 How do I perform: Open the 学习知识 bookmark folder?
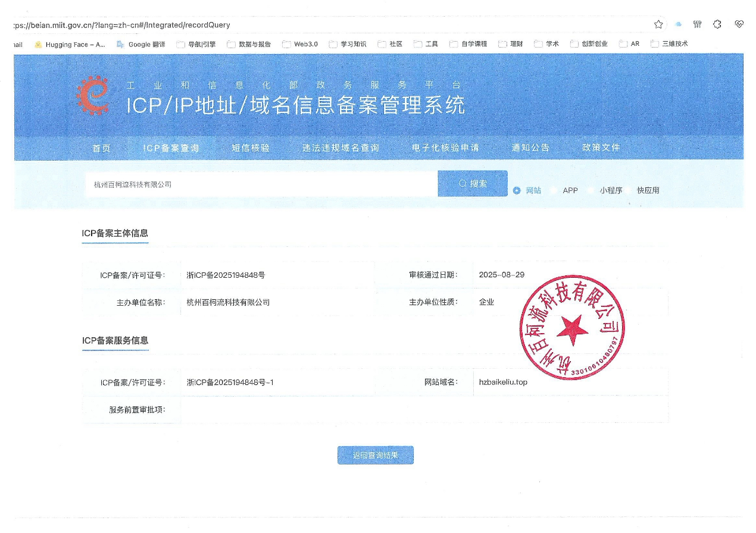coord(348,44)
